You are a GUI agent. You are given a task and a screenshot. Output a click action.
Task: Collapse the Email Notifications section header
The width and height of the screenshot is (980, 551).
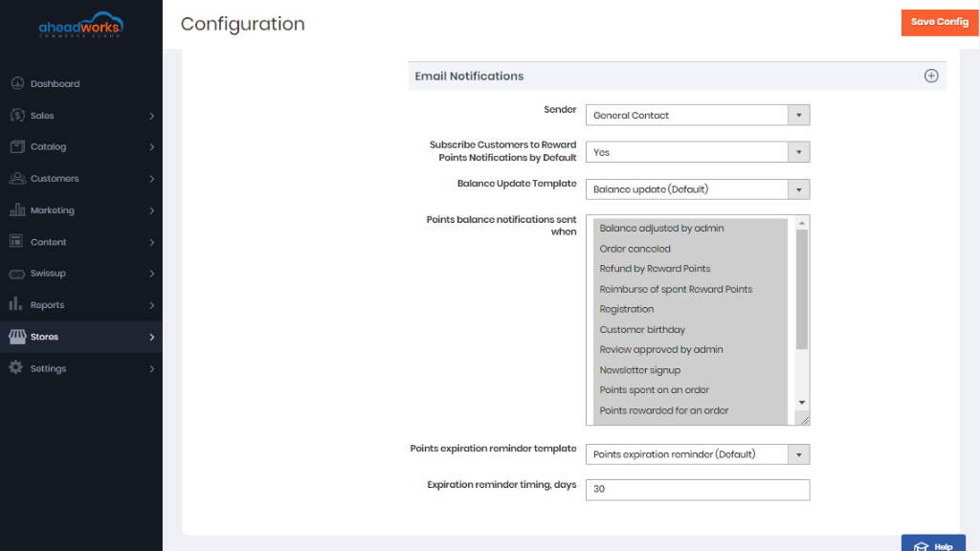(678, 76)
